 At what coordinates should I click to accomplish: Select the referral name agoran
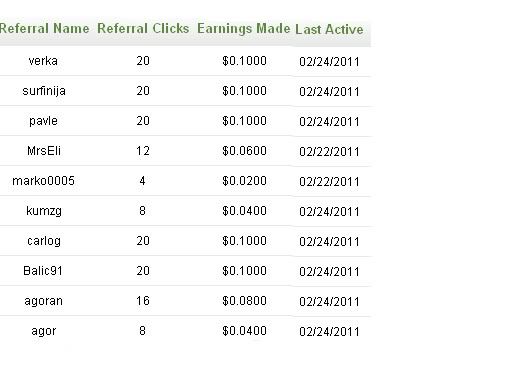tap(43, 301)
